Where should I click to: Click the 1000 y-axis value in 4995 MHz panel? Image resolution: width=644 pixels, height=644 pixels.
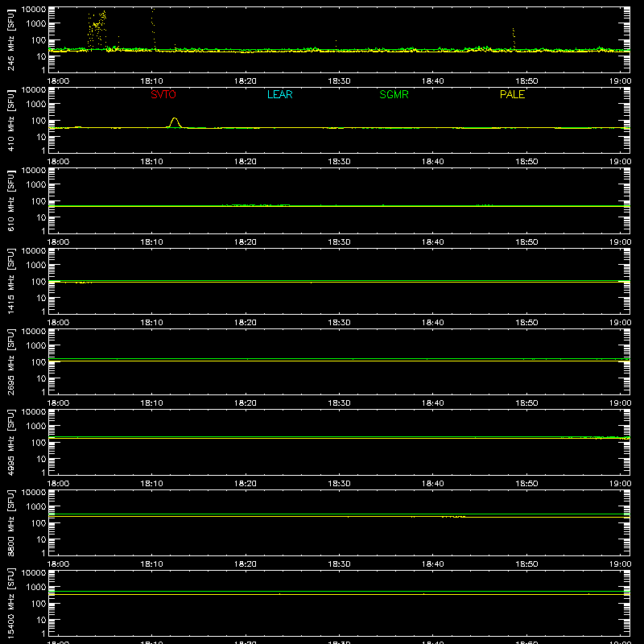point(36,426)
